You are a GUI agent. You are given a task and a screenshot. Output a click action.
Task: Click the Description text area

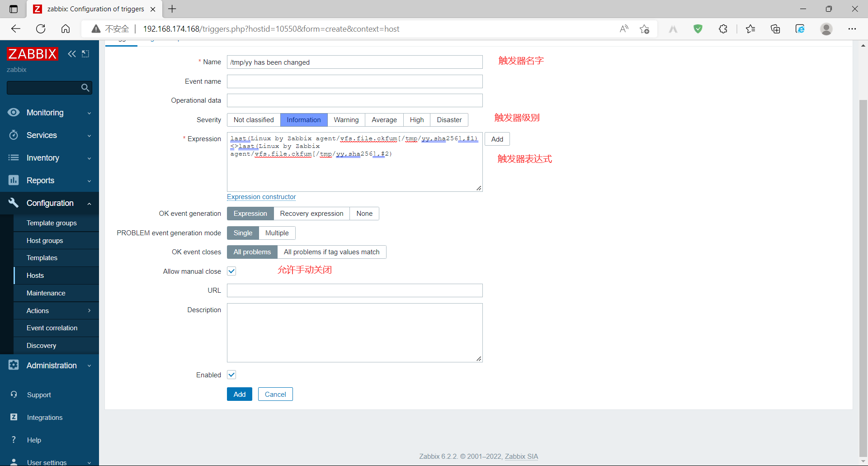355,333
